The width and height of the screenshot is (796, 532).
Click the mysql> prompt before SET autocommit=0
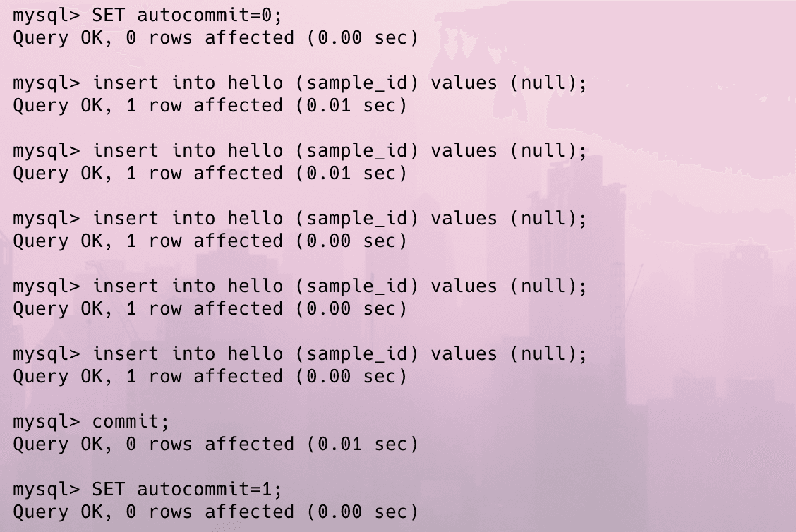tap(47, 16)
